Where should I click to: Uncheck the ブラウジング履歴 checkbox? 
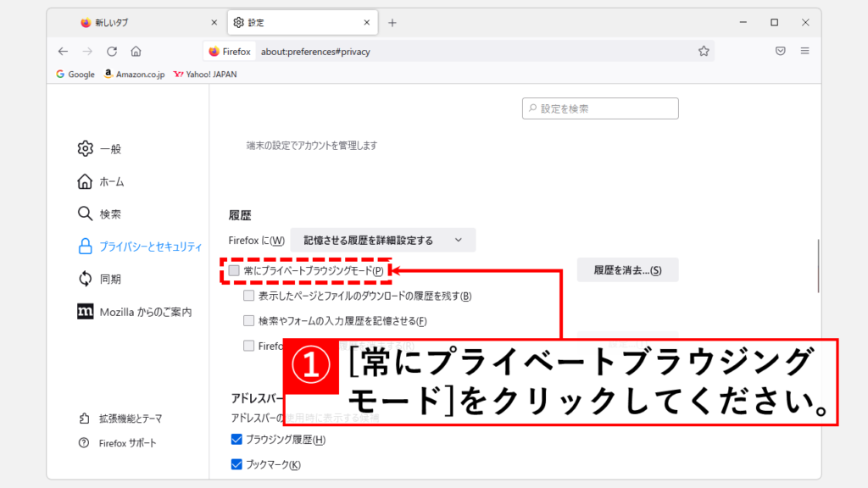[236, 440]
